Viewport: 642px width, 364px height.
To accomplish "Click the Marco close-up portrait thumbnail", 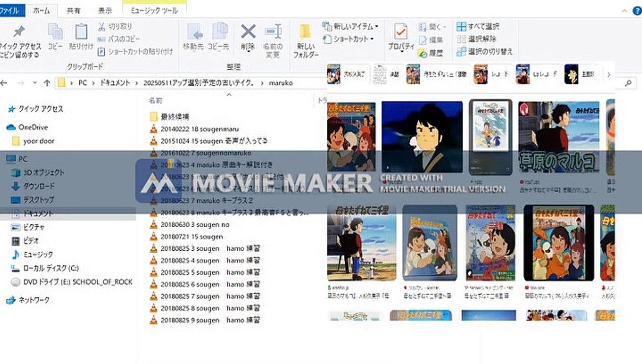I will point(422,136).
